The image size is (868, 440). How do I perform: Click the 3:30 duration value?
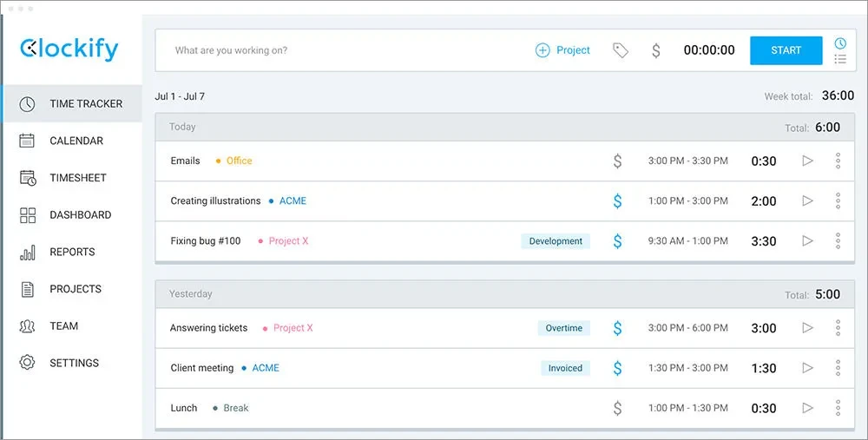(763, 241)
